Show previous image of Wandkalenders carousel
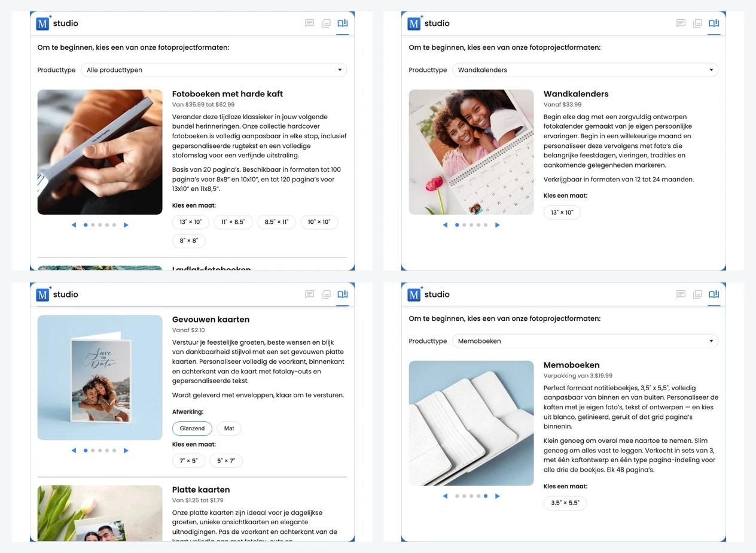 tap(445, 225)
